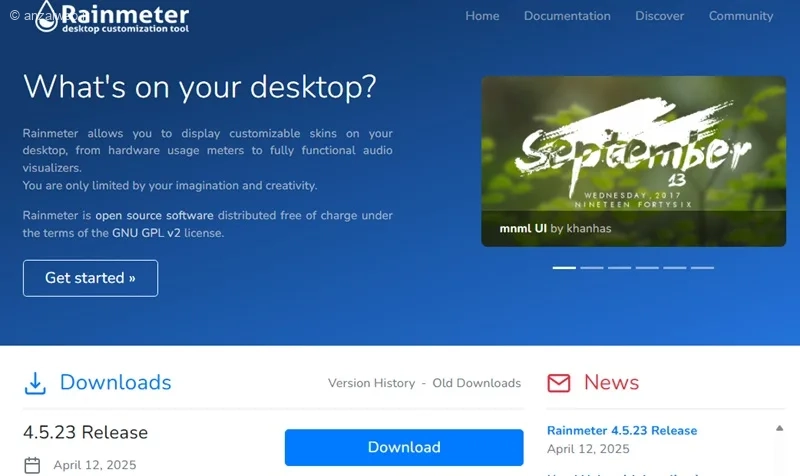Click the News envelope icon

coord(559,383)
